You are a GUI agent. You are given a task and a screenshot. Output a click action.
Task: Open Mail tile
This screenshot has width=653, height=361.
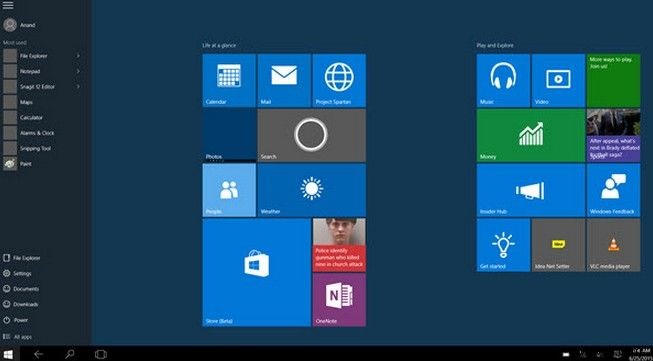[284, 80]
